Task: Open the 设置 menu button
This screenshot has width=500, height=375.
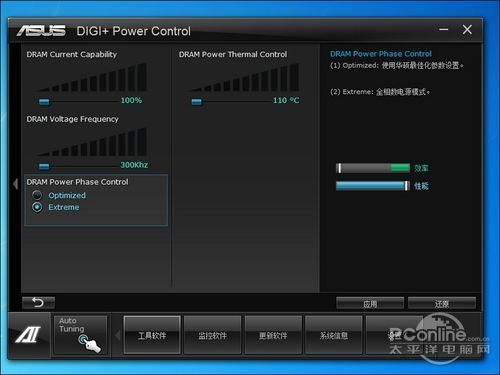Action: 394,335
